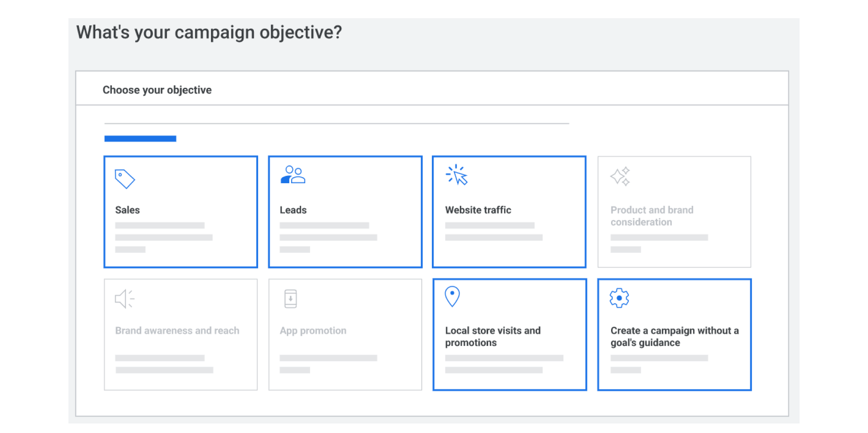Click the gear icon for no-goal campaign
This screenshot has height=433, width=868.
pos(619,298)
